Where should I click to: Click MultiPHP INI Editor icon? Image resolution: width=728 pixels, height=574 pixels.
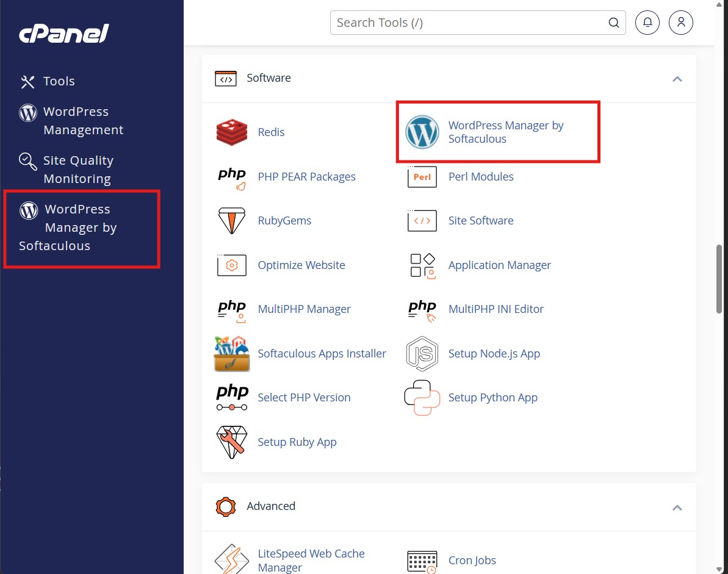(x=422, y=311)
